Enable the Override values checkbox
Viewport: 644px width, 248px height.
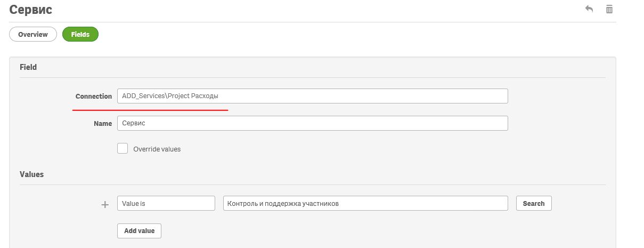[x=123, y=149]
